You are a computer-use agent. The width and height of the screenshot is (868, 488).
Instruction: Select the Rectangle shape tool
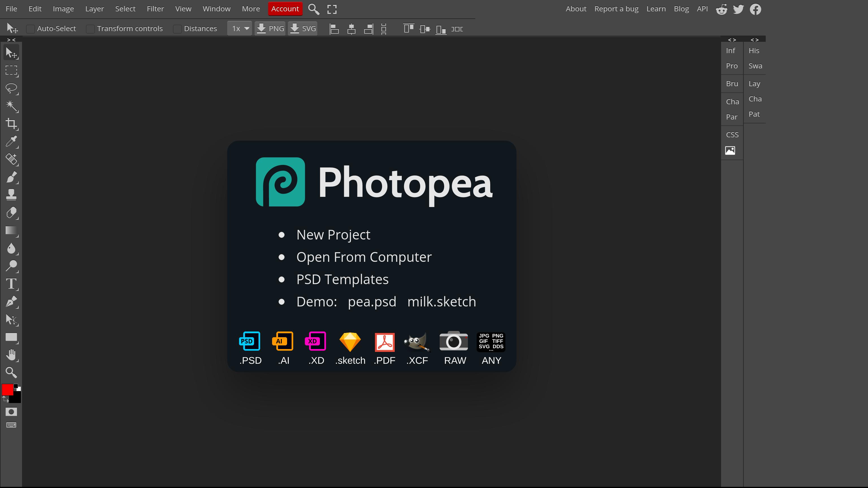[12, 337]
